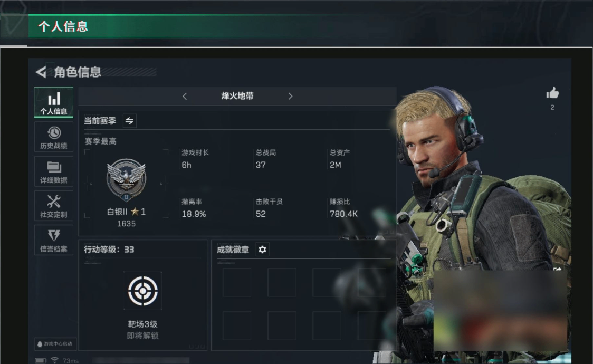
Task: Click the 烽火地带 mode title
Action: point(237,96)
